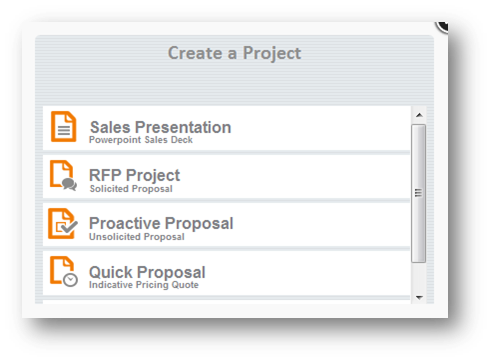492x362 pixels.
Task: Click the Powerpoint Sales Deck subtitle
Action: click(x=141, y=140)
